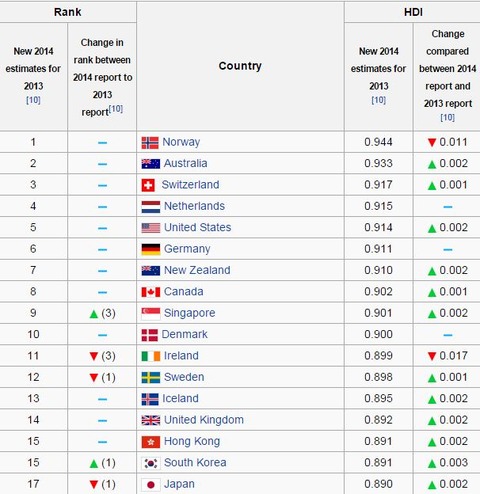480x494 pixels.
Task: Select Japan's HDI value 0.890
Action: [378, 484]
